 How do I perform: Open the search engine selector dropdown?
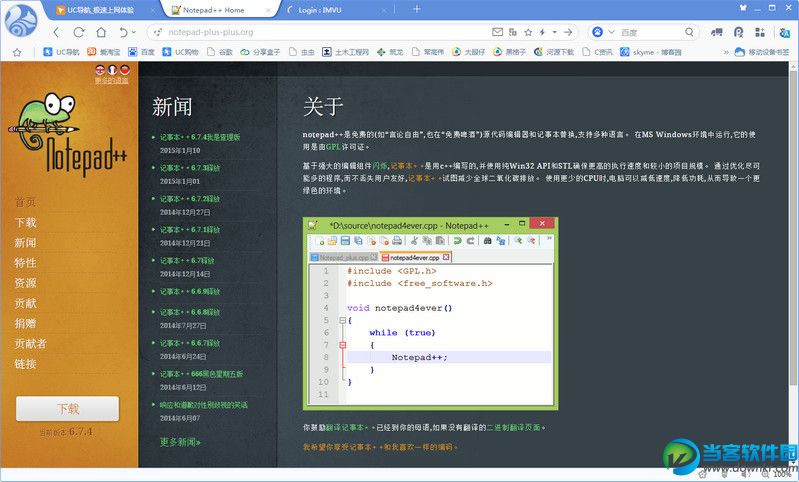point(611,32)
